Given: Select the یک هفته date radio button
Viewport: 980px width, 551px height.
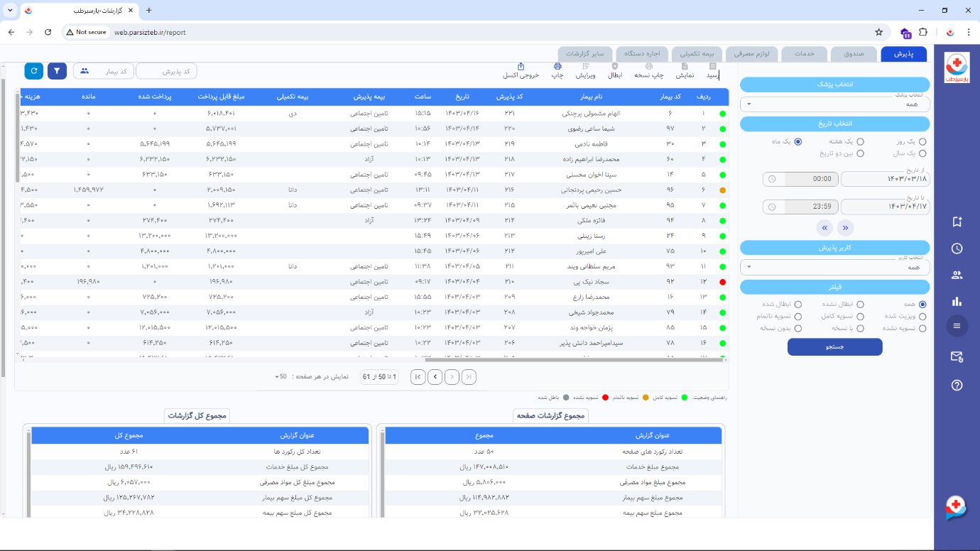Looking at the screenshot, I should (860, 142).
